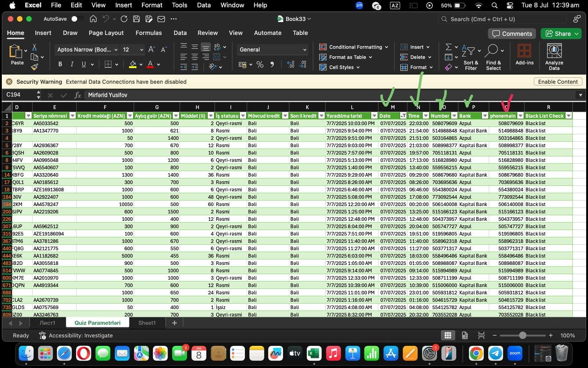Open the Analyze Data tool
588x368 pixels.
point(554,57)
